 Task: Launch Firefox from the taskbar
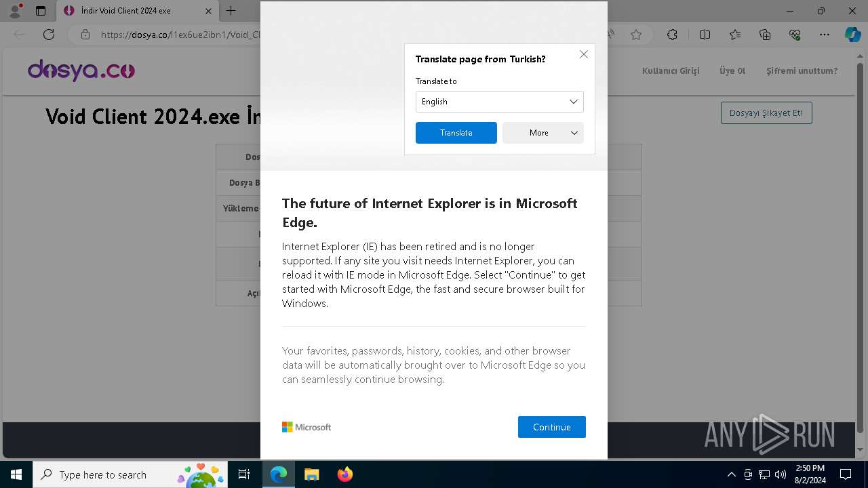click(344, 474)
